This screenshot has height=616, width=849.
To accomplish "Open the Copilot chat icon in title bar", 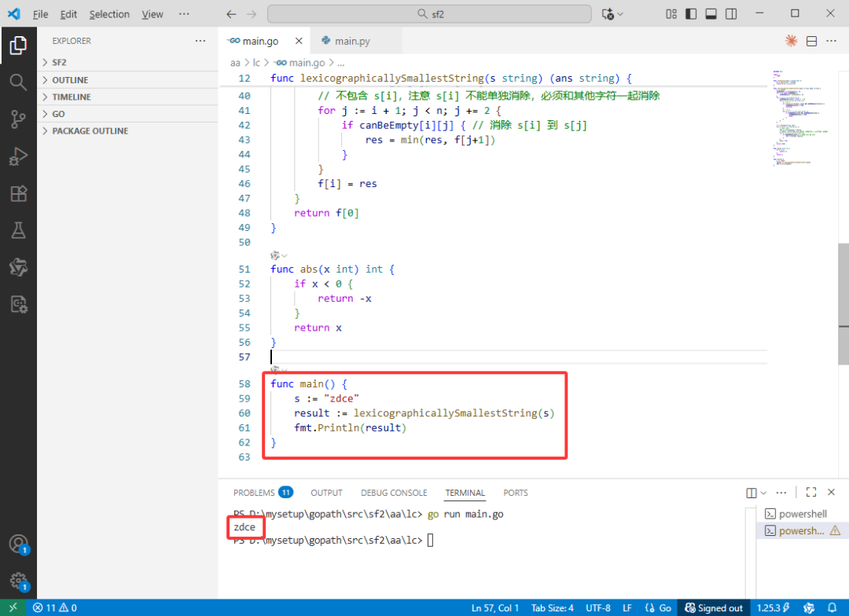I will [x=608, y=14].
